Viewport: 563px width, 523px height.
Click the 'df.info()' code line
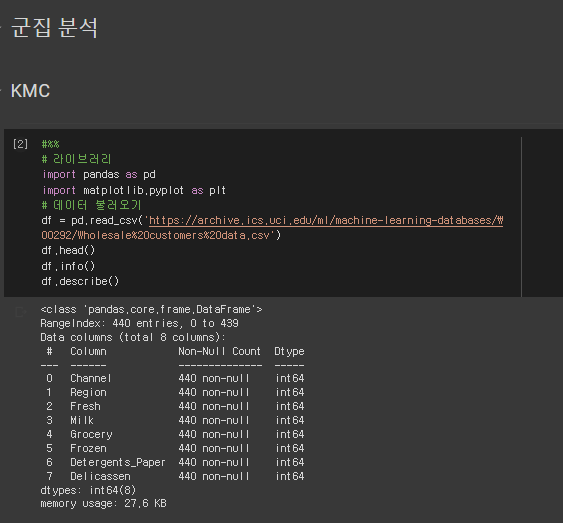pyautogui.click(x=68, y=266)
